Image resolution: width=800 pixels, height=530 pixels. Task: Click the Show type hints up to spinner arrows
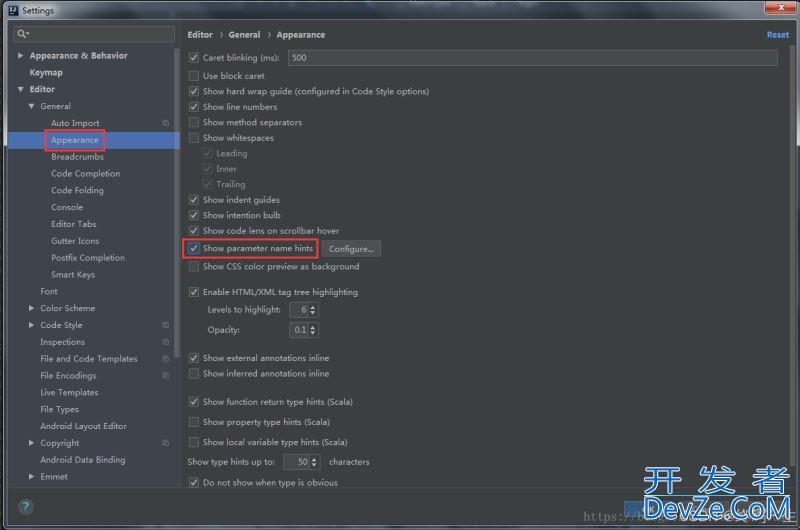coord(314,462)
